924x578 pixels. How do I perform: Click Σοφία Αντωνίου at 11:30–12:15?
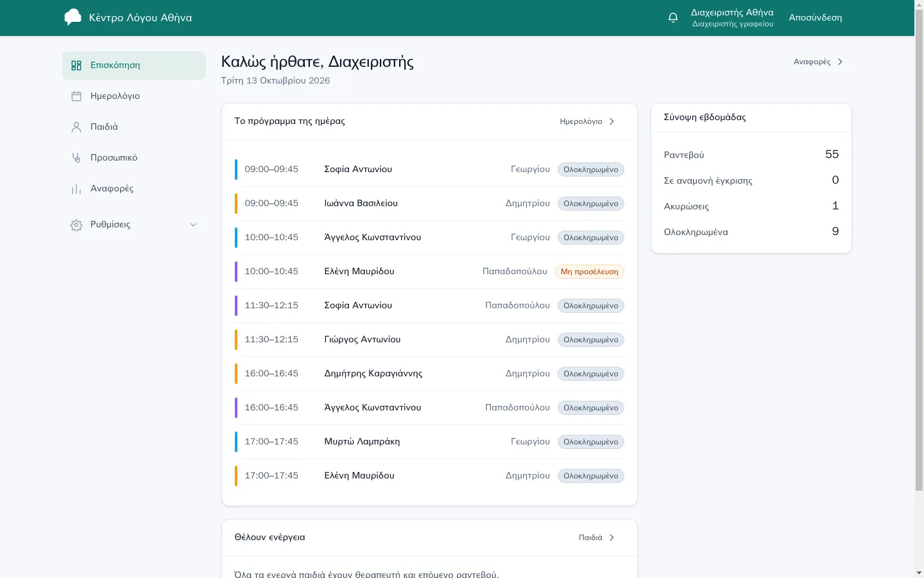pyautogui.click(x=358, y=306)
